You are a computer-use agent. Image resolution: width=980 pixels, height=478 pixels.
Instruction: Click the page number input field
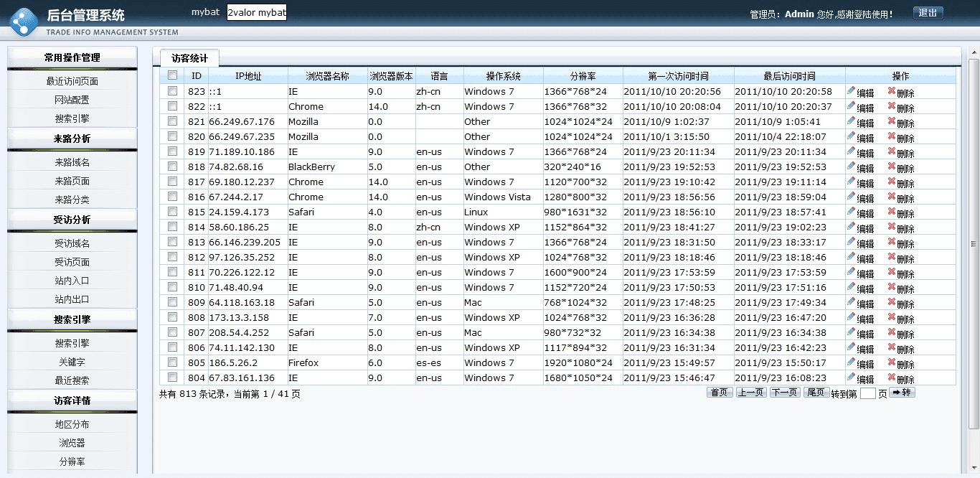tap(868, 393)
